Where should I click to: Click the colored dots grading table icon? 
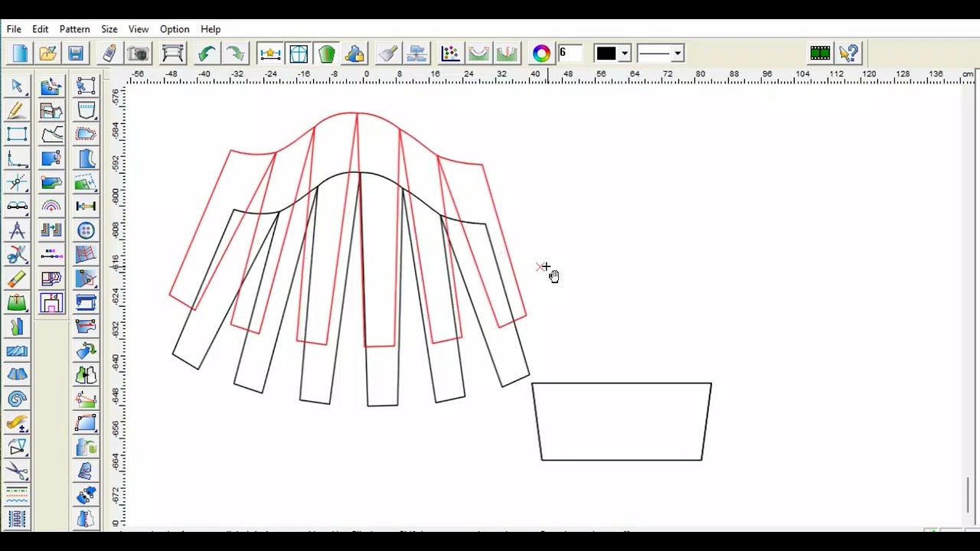click(x=450, y=54)
